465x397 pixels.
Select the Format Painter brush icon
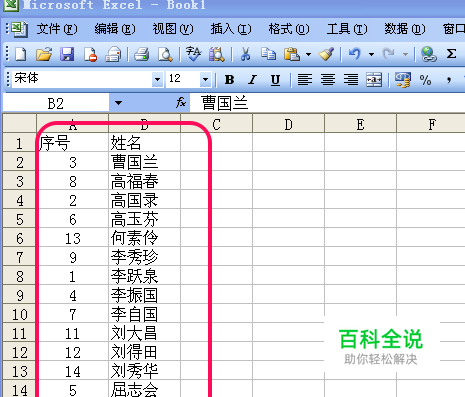click(326, 54)
